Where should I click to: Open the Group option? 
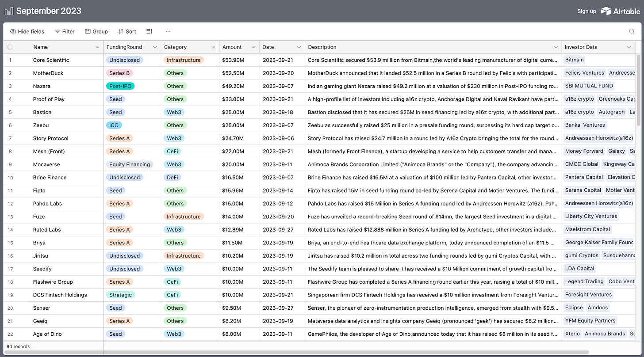96,31
